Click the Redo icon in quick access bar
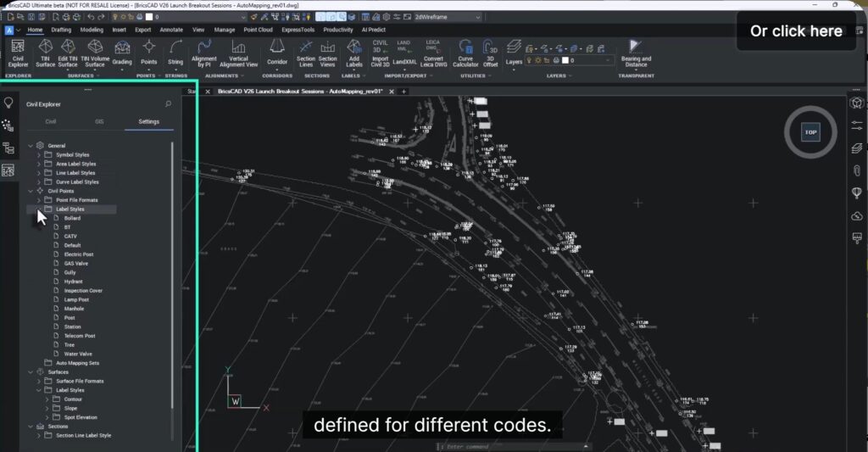This screenshot has height=452, width=868. coord(101,17)
